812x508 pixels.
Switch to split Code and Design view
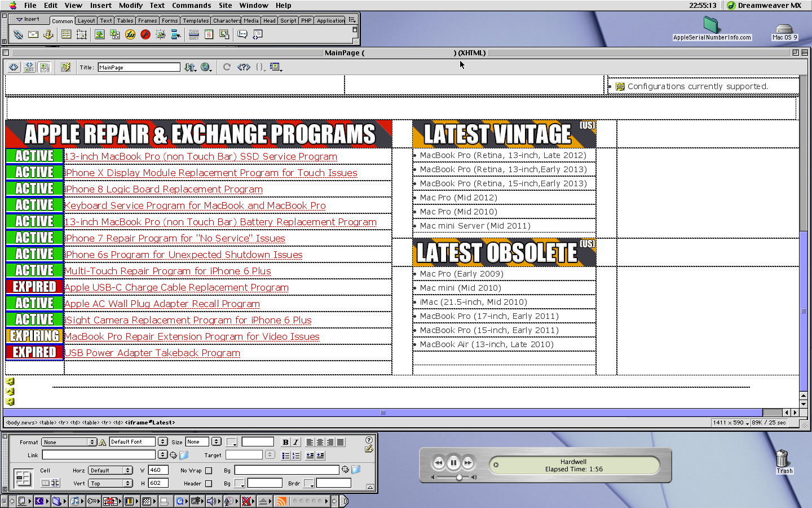click(x=29, y=67)
